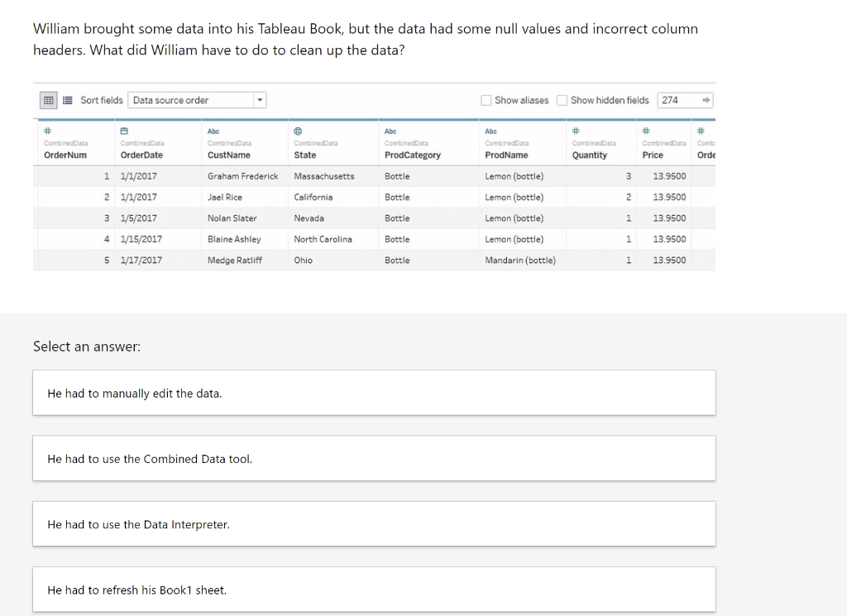Click the # icon on the Quantity field
Image resolution: width=847 pixels, height=616 pixels.
[577, 131]
